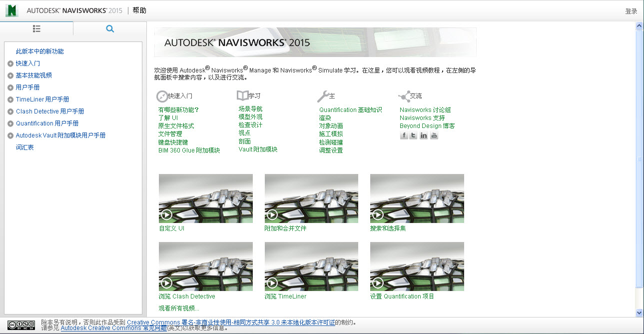
Task: Open the Beyond Design 博客 link
Action: pyautogui.click(x=427, y=126)
